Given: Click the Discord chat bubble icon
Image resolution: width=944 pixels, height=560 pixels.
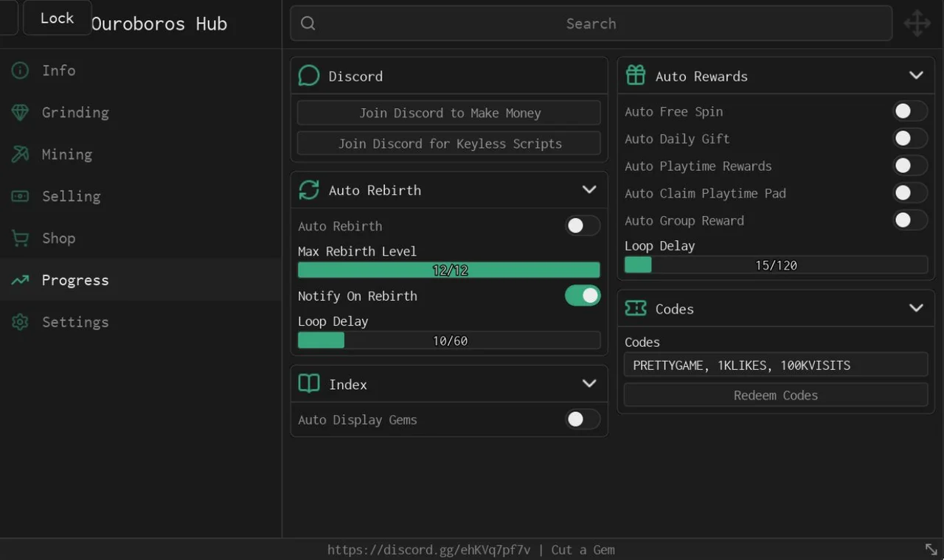Looking at the screenshot, I should pyautogui.click(x=309, y=76).
